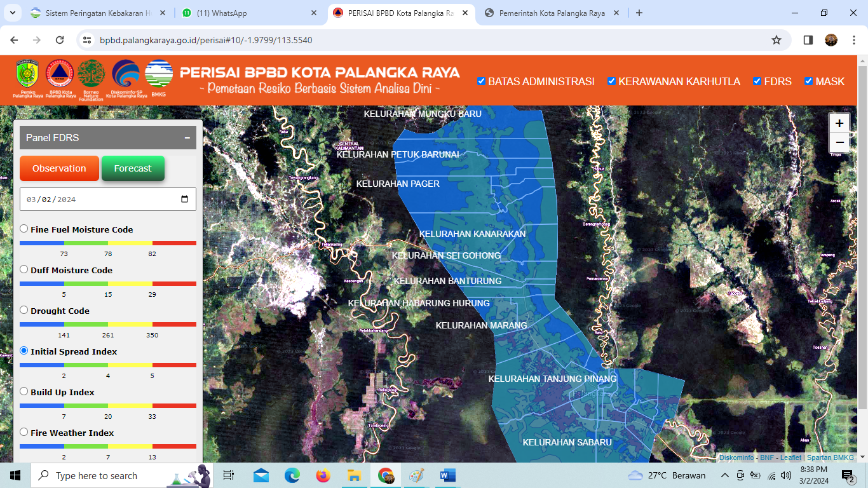Click the Diskominfo-SP logo
Screen dimensions: 868x488
126,77
